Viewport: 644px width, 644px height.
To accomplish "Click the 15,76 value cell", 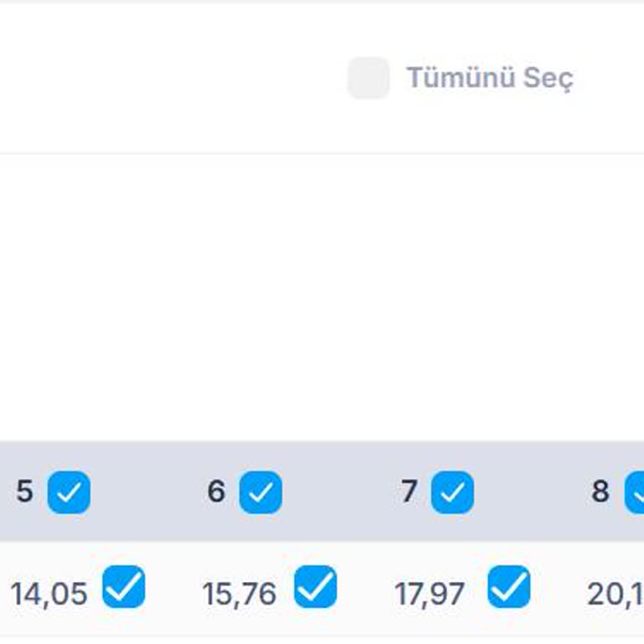I will [x=240, y=594].
